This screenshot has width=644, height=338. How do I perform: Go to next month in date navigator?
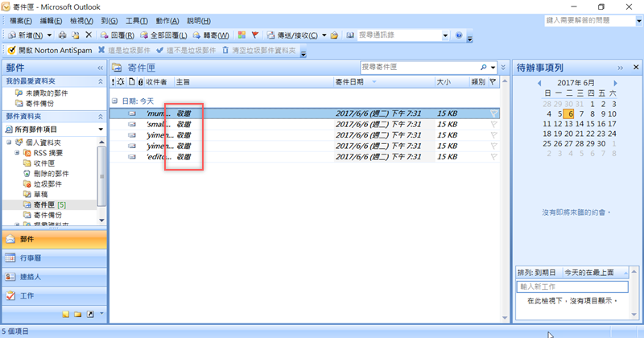tap(615, 83)
